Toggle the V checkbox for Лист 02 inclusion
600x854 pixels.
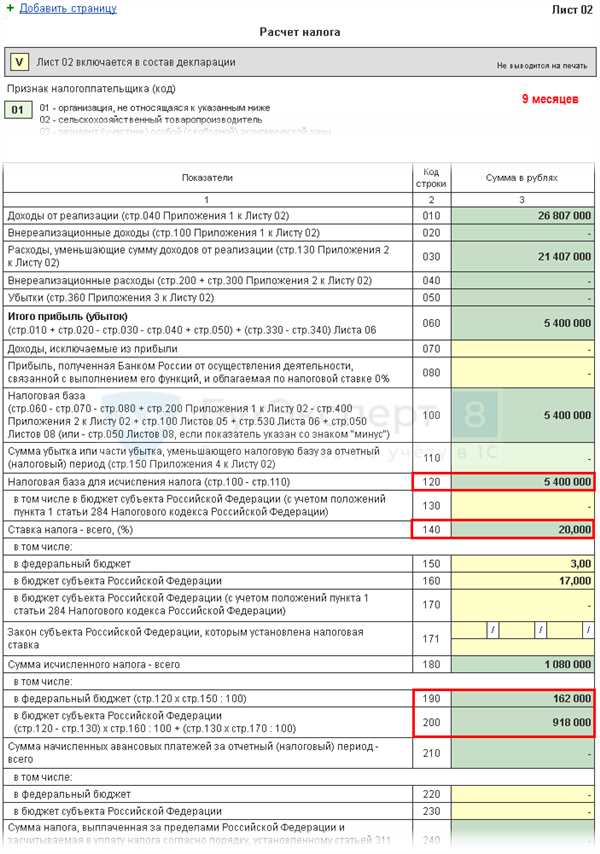[20, 62]
